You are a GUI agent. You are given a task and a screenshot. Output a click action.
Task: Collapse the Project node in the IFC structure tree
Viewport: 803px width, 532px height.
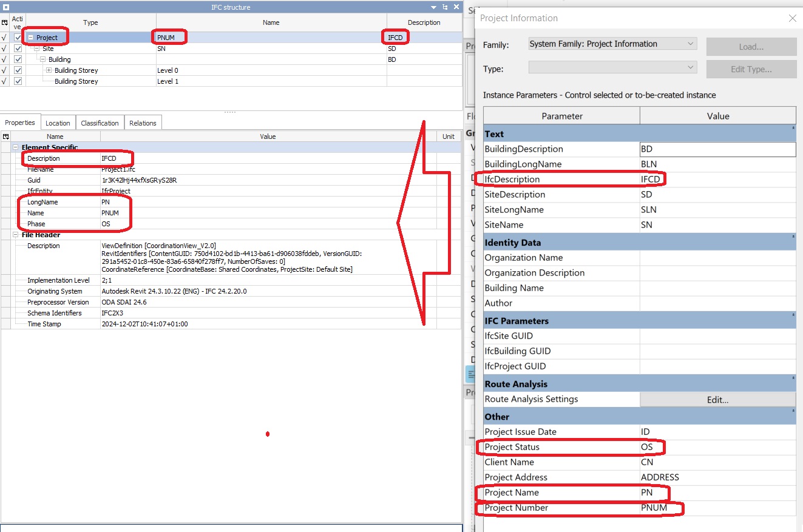tap(31, 37)
